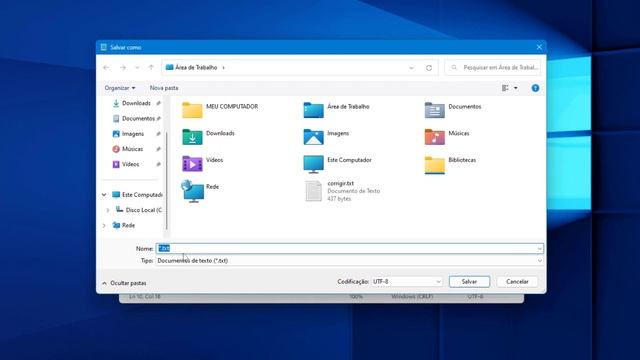Viewport: 640px width, 360px height.
Task: Open recent locations chevron beside forward arrow
Action: (x=137, y=67)
